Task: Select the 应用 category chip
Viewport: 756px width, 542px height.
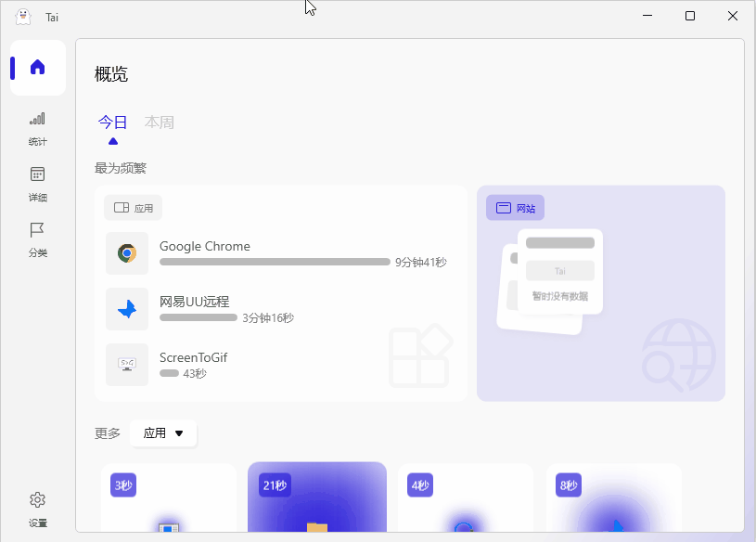Action: coord(133,208)
